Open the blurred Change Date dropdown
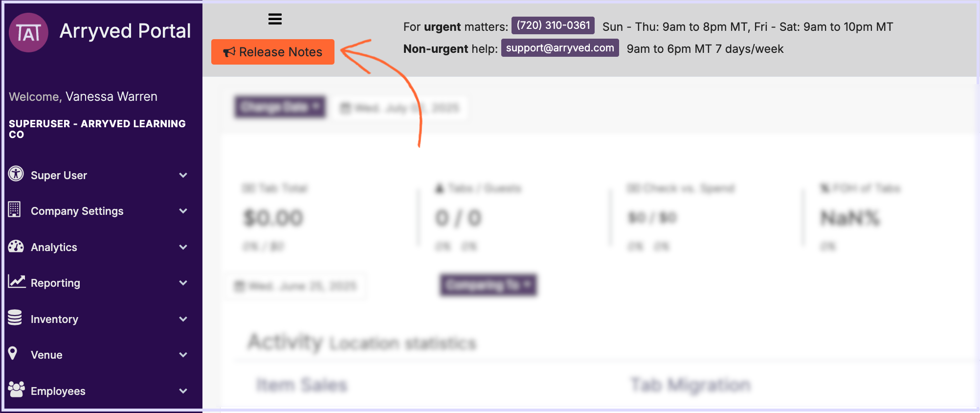Screen dimensions: 980x413 coord(280,106)
